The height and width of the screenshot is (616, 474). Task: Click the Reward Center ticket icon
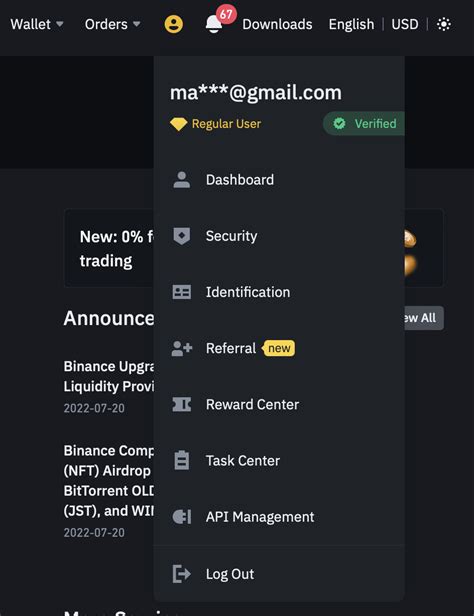click(x=181, y=404)
